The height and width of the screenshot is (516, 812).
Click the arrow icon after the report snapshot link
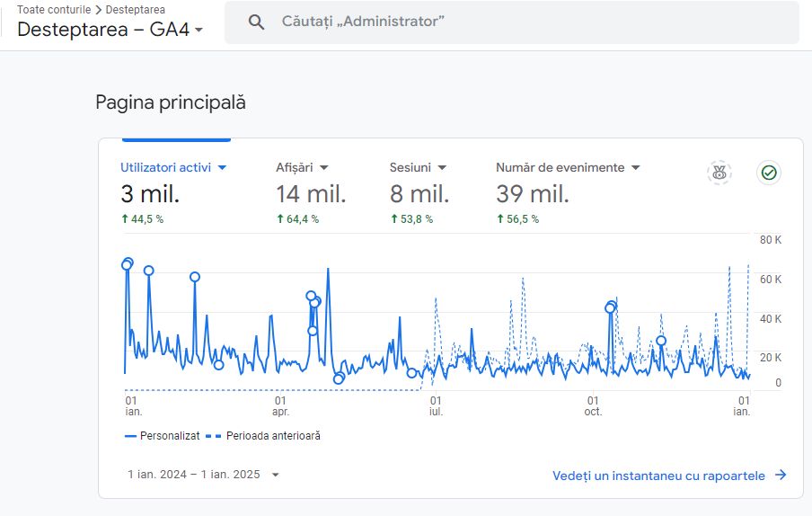[x=781, y=476]
